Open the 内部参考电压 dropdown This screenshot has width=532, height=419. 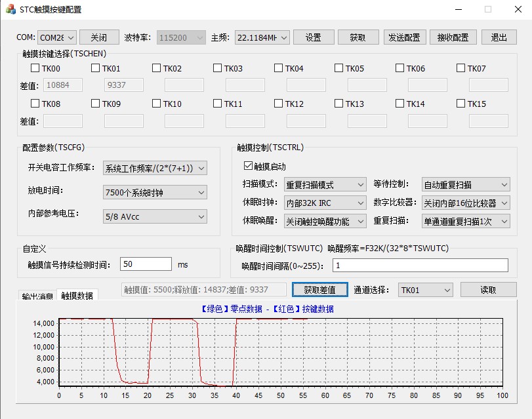(x=155, y=216)
